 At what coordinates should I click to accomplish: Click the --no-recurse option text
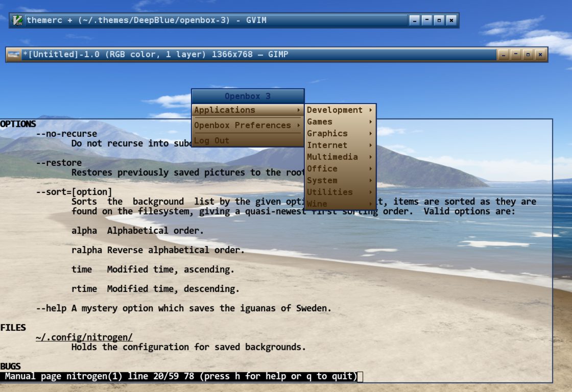click(66, 134)
